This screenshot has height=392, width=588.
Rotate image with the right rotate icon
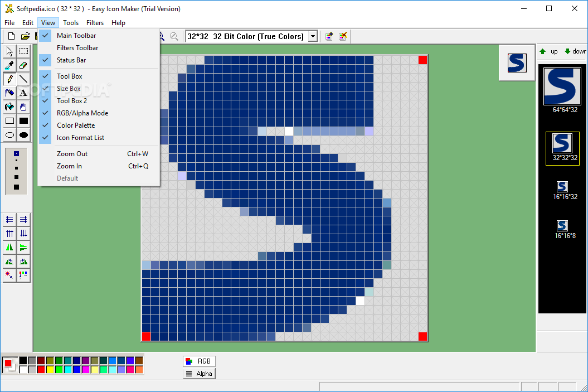tap(23, 262)
